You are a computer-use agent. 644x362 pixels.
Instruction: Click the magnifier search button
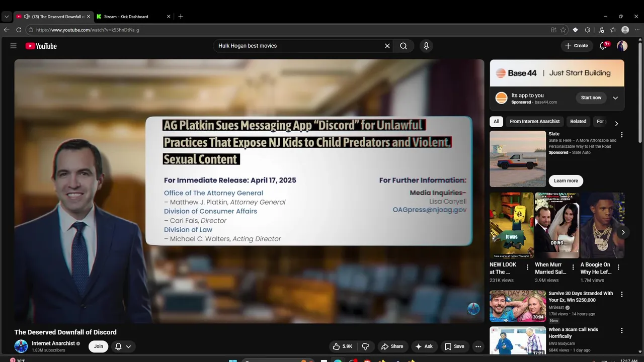tap(404, 46)
